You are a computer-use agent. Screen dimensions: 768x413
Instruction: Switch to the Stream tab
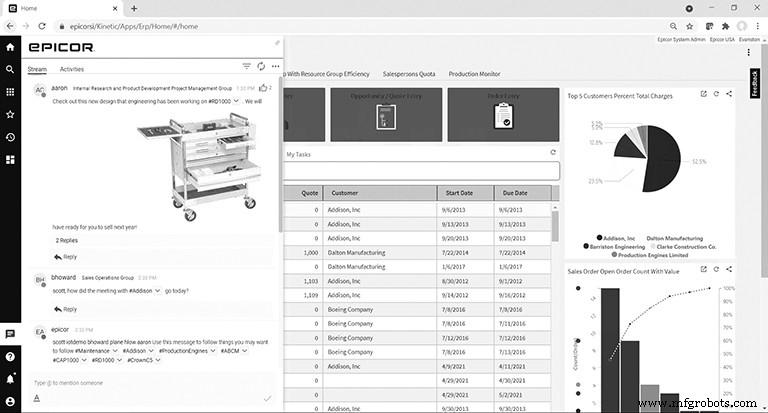point(37,69)
